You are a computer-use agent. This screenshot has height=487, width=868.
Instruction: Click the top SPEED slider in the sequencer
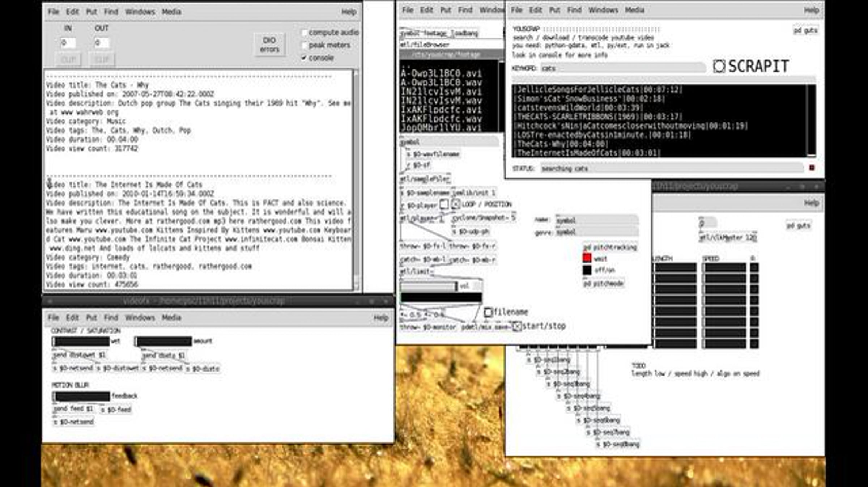(724, 268)
